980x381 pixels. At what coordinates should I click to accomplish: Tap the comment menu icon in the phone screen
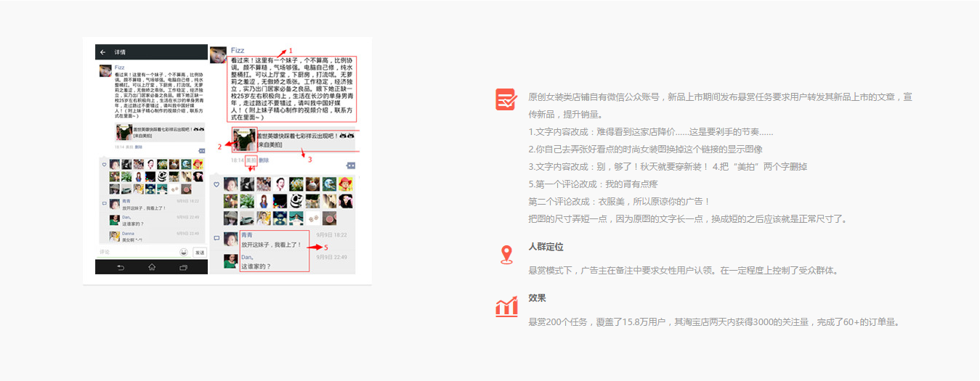[x=202, y=152]
